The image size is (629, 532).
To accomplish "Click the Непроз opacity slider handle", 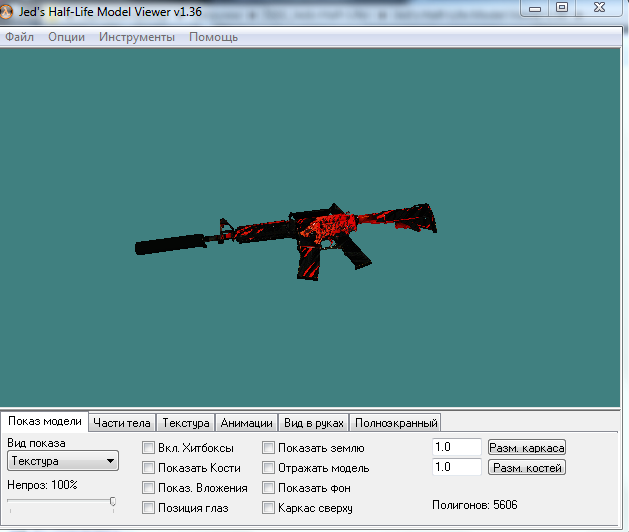I will click(x=113, y=502).
